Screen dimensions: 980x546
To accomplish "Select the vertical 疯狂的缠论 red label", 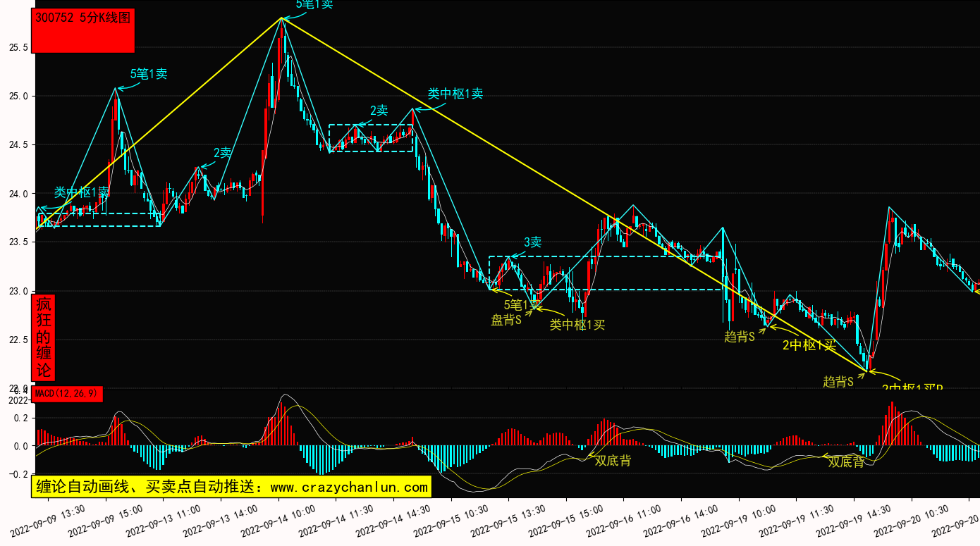I will [44, 338].
